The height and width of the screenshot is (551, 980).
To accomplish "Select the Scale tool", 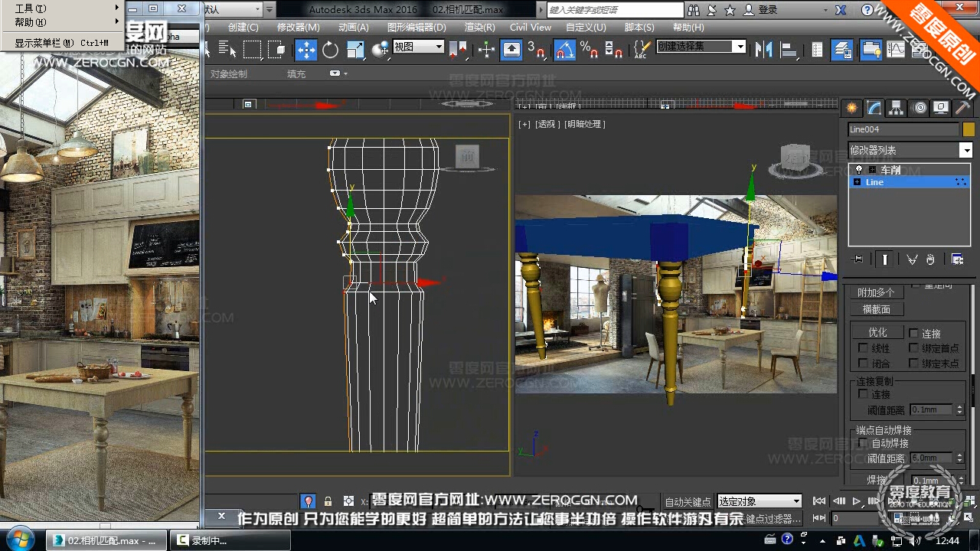I will (x=355, y=51).
